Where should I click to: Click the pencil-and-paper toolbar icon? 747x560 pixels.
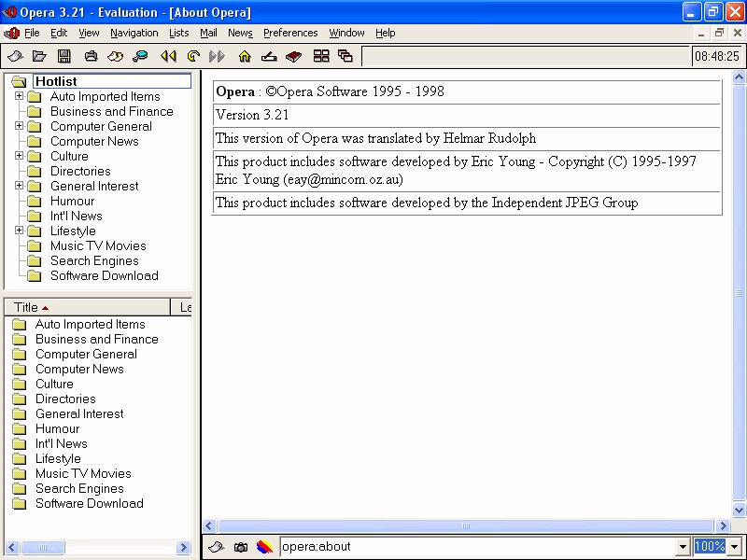tap(269, 56)
